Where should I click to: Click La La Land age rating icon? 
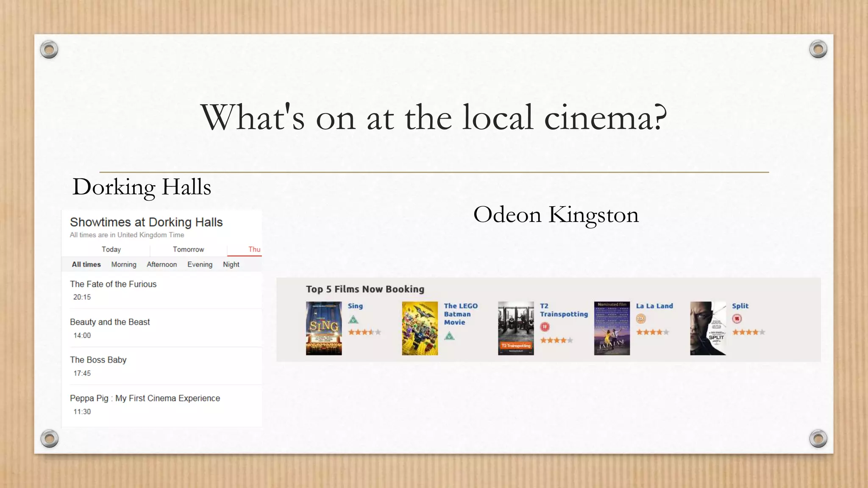click(641, 319)
